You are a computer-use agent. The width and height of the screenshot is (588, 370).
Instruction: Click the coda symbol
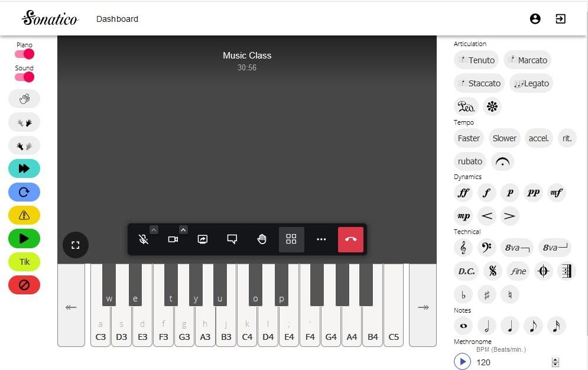tap(543, 271)
